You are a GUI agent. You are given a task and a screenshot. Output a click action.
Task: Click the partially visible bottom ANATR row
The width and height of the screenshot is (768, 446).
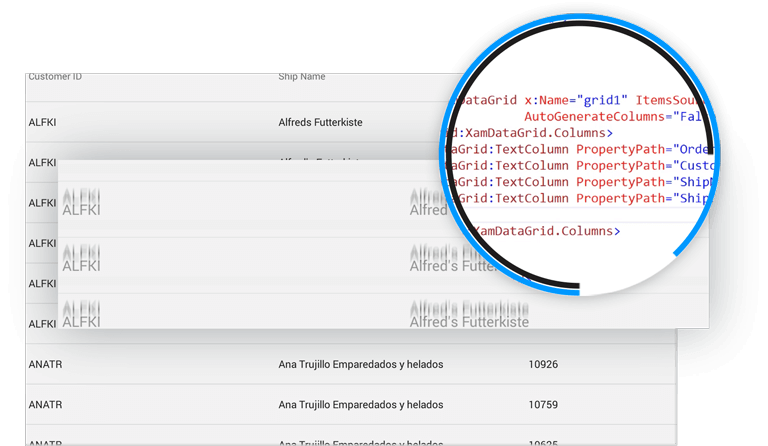coord(45,440)
